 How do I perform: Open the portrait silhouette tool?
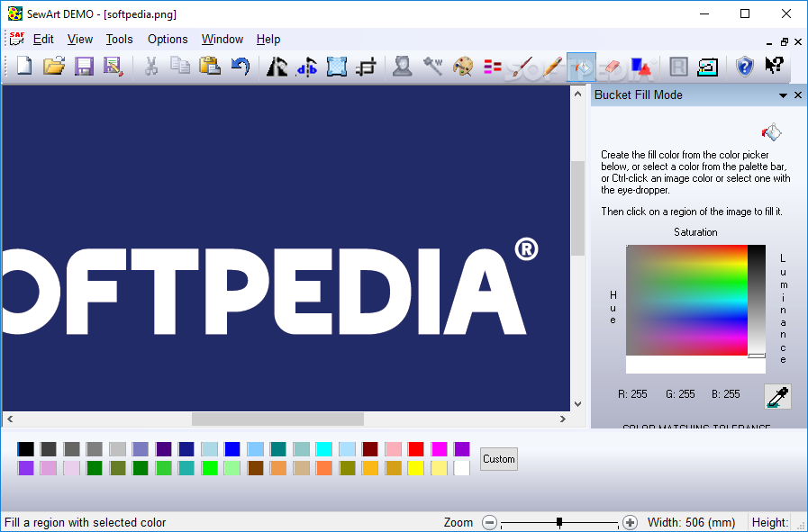pyautogui.click(x=403, y=67)
